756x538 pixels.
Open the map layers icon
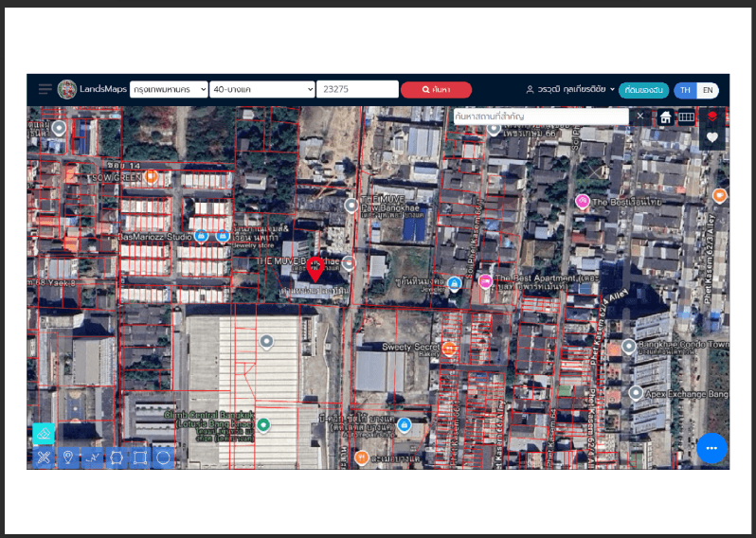pyautogui.click(x=712, y=117)
